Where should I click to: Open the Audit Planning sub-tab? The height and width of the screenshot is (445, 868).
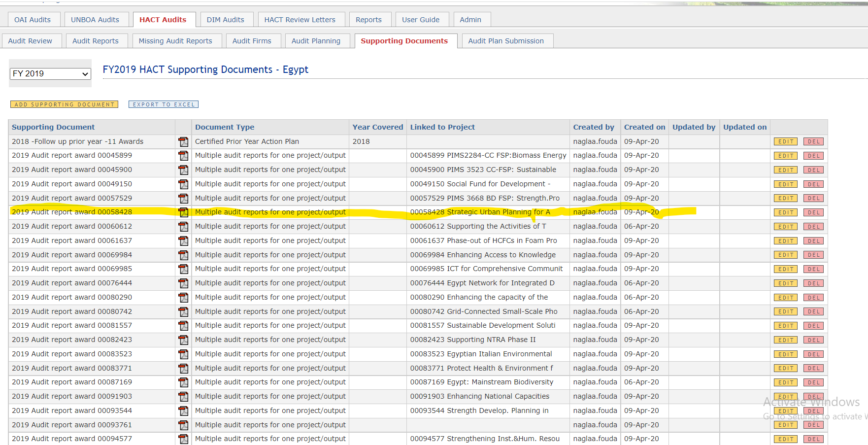click(x=316, y=41)
